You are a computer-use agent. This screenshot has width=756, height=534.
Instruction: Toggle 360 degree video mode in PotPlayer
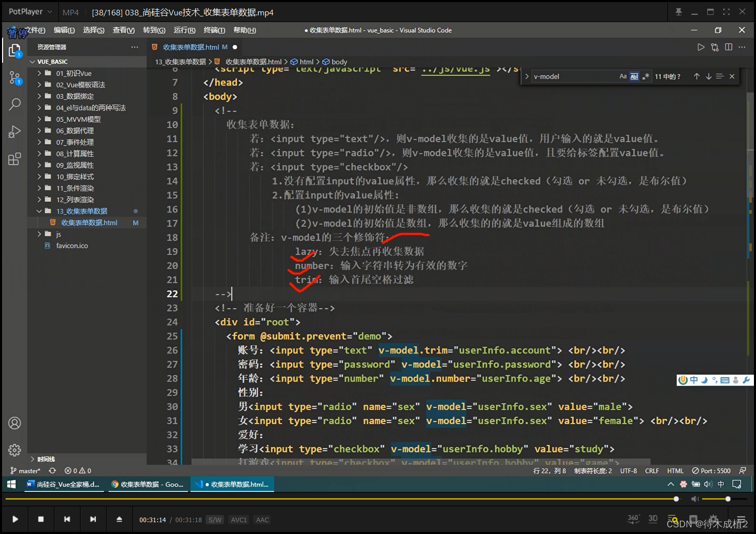tap(634, 519)
